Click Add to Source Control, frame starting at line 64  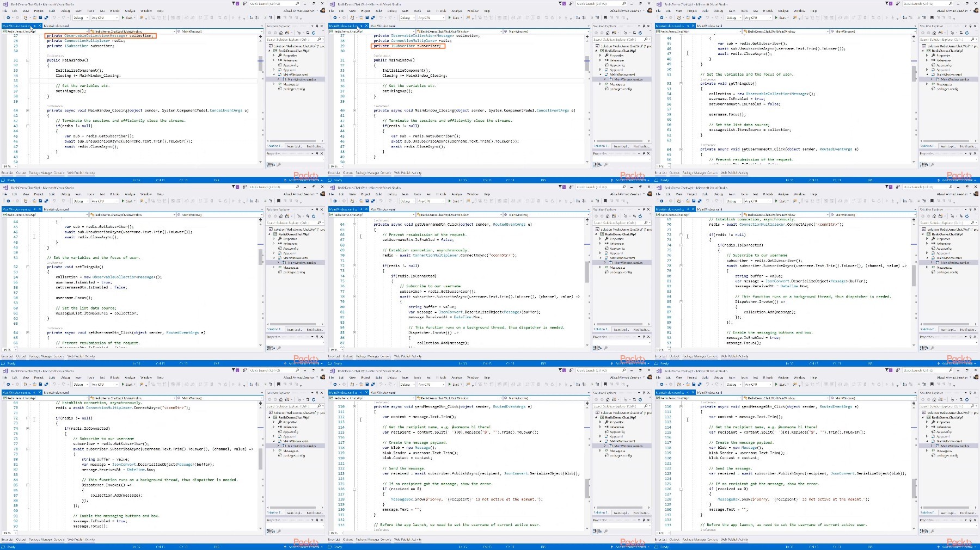pos(630,363)
